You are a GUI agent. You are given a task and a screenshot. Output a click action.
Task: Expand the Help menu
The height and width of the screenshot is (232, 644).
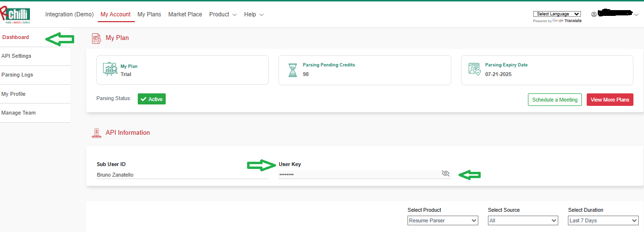coord(254,14)
